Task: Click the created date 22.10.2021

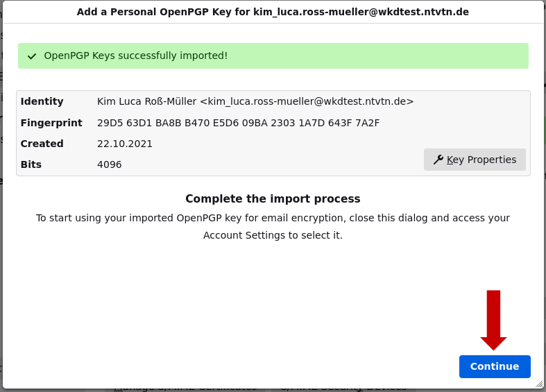Action: tap(125, 144)
